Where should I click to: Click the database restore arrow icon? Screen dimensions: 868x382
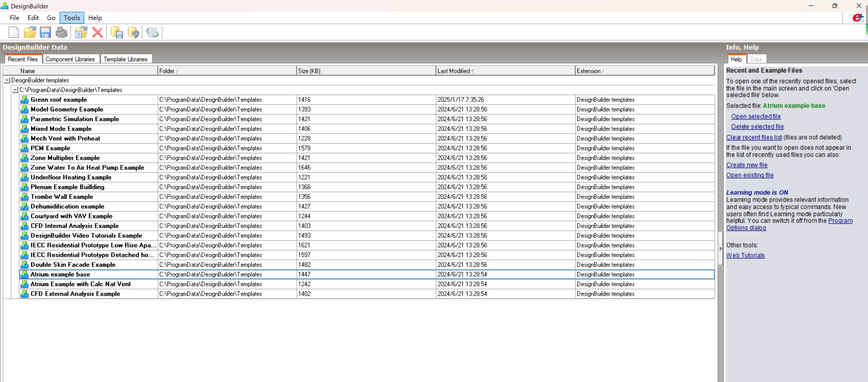tap(133, 32)
